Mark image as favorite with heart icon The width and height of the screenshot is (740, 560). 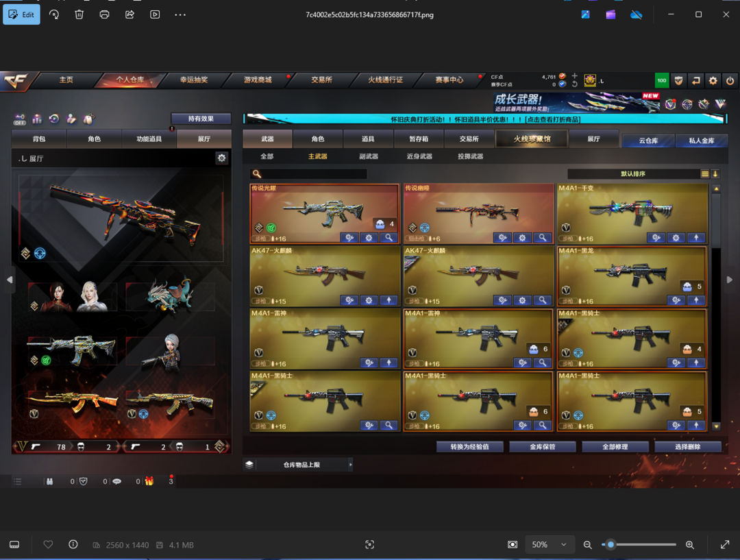click(x=48, y=544)
